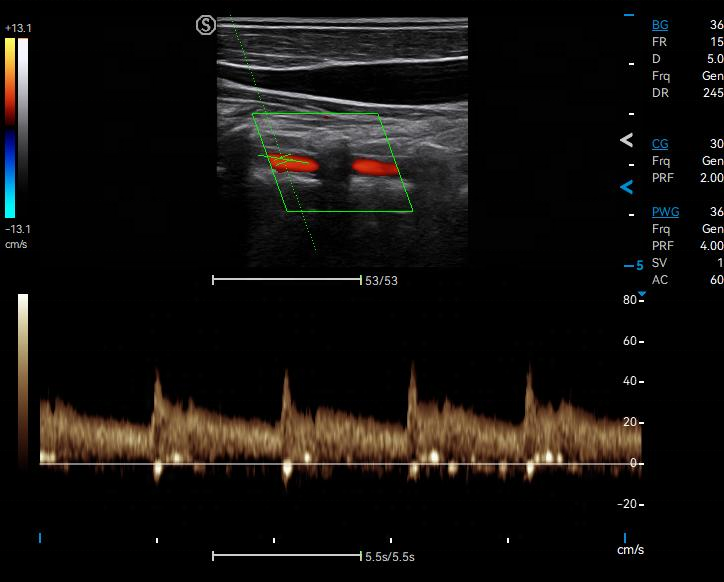Click the circled S probe orientation icon
Viewport: 724px width, 582px height.
coord(206,25)
